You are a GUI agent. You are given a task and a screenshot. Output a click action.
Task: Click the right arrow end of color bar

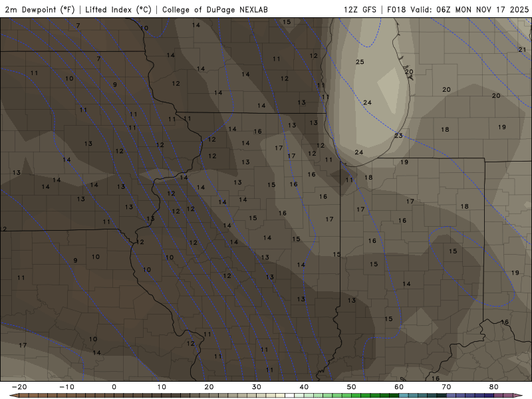point(518,396)
